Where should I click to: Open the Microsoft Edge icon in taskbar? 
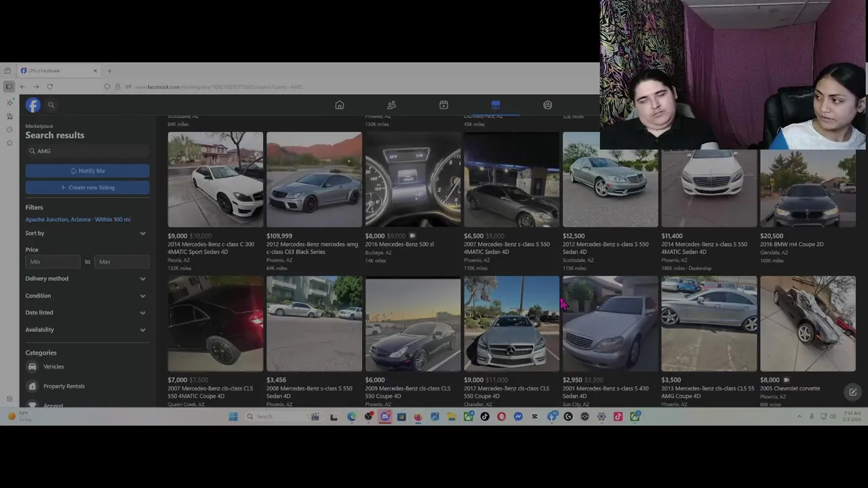coord(351,417)
